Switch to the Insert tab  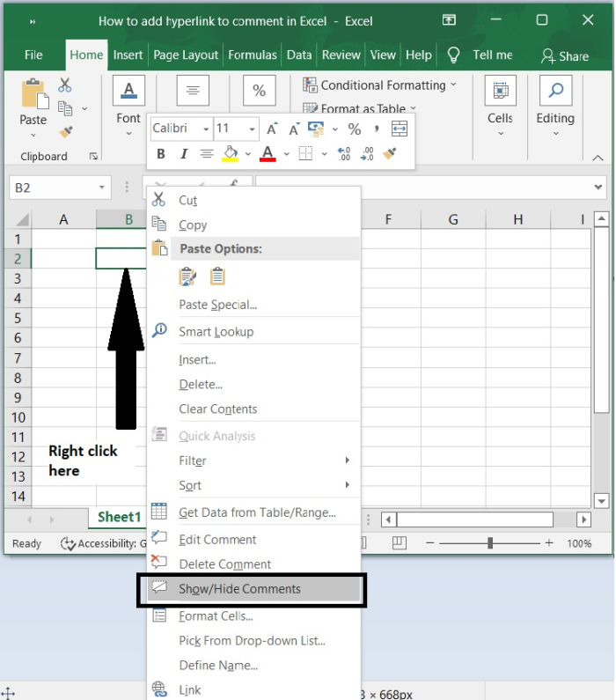128,55
